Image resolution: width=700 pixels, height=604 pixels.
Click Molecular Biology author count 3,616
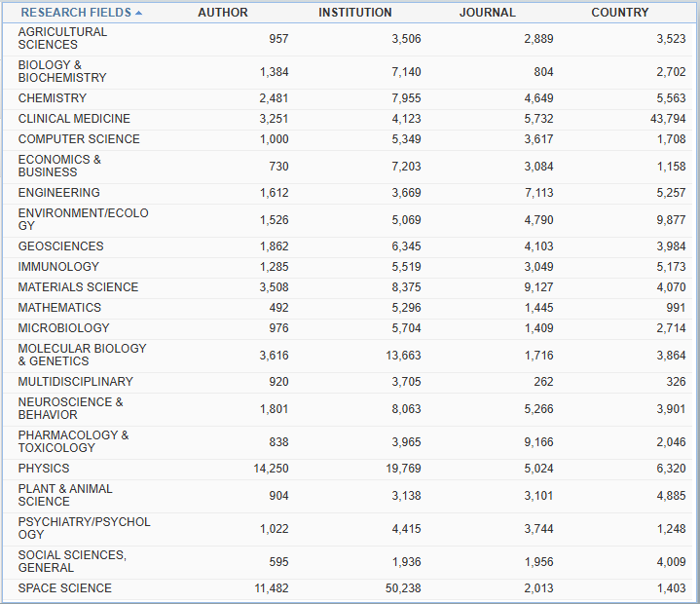pos(275,356)
